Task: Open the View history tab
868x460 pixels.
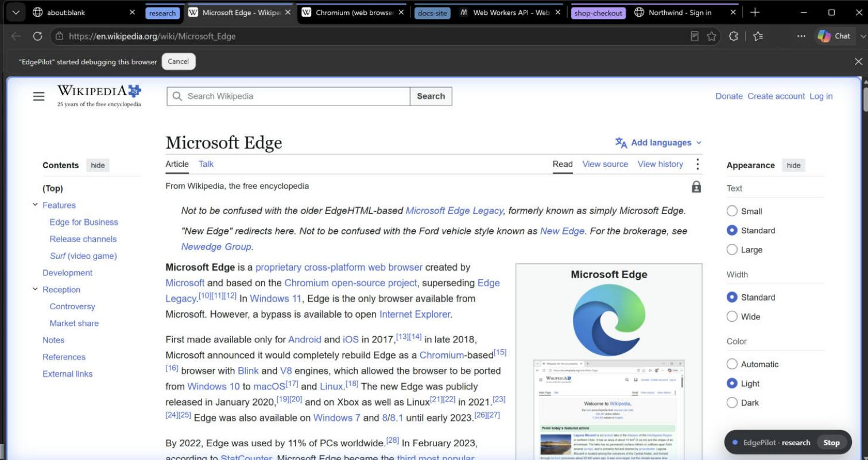Action: tap(660, 164)
